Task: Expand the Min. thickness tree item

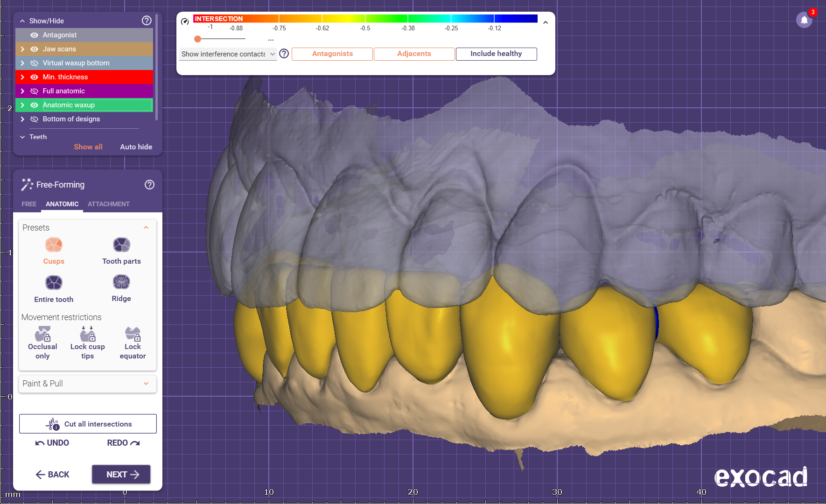Action: click(x=22, y=77)
